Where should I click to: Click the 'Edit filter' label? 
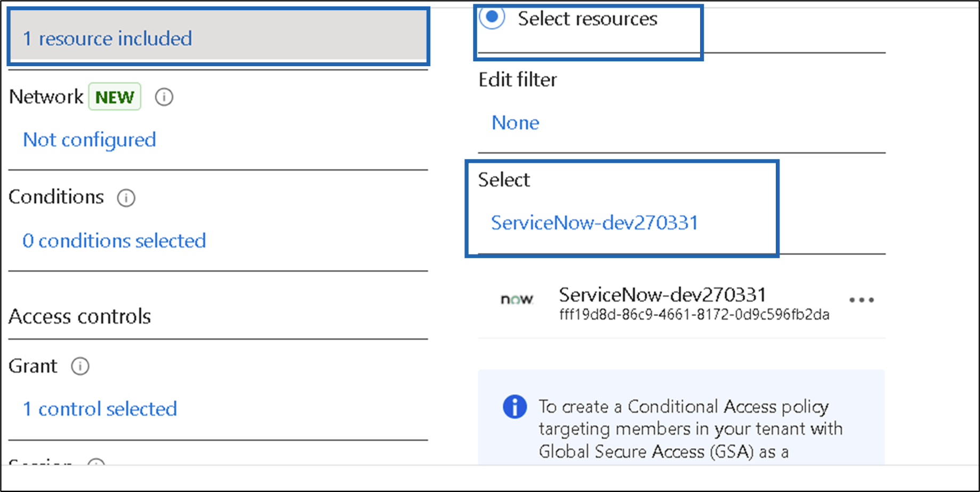(517, 80)
